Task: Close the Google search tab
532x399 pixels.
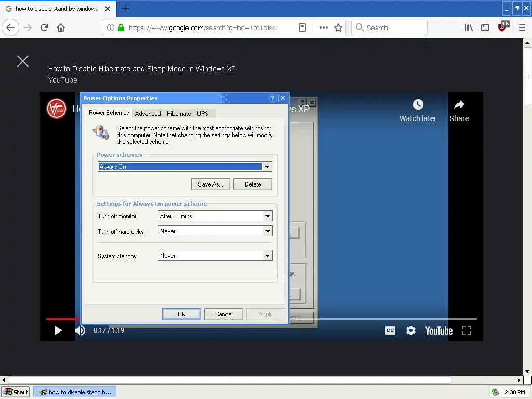Action: [108, 9]
